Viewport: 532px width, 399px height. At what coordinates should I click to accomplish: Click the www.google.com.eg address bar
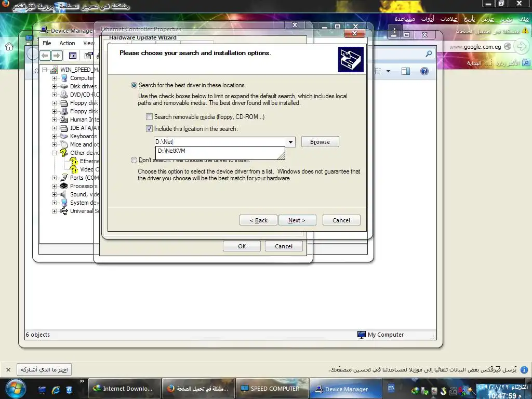tap(475, 47)
